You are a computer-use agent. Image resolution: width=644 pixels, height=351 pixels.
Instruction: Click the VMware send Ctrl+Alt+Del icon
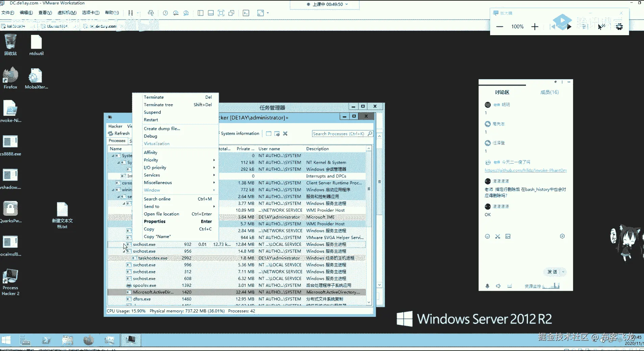click(x=151, y=13)
